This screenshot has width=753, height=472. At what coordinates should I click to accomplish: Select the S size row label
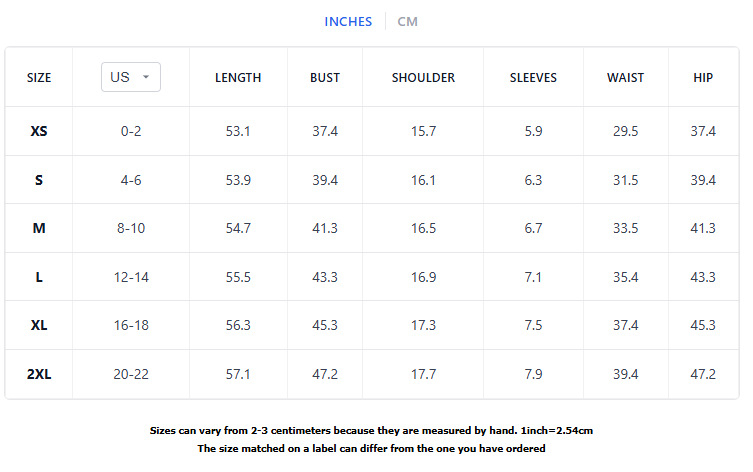tap(39, 180)
